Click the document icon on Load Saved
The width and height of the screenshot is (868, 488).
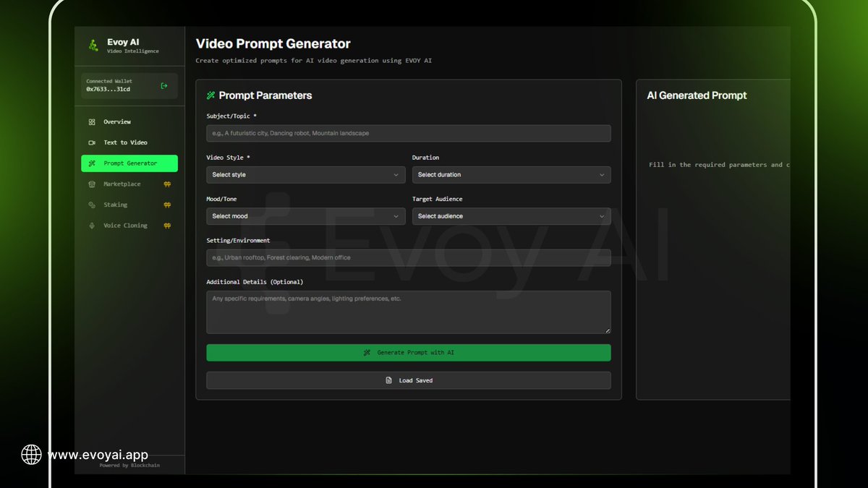tap(389, 380)
